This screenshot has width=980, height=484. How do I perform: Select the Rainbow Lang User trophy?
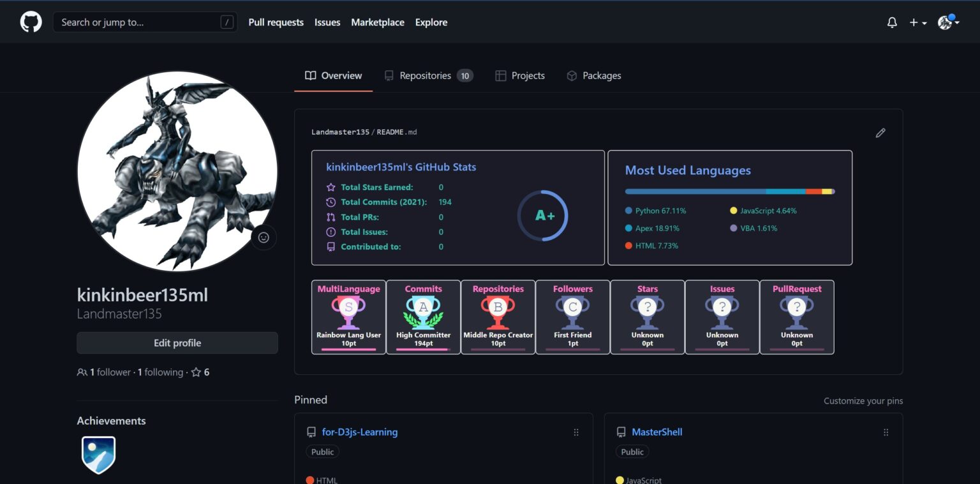(348, 316)
